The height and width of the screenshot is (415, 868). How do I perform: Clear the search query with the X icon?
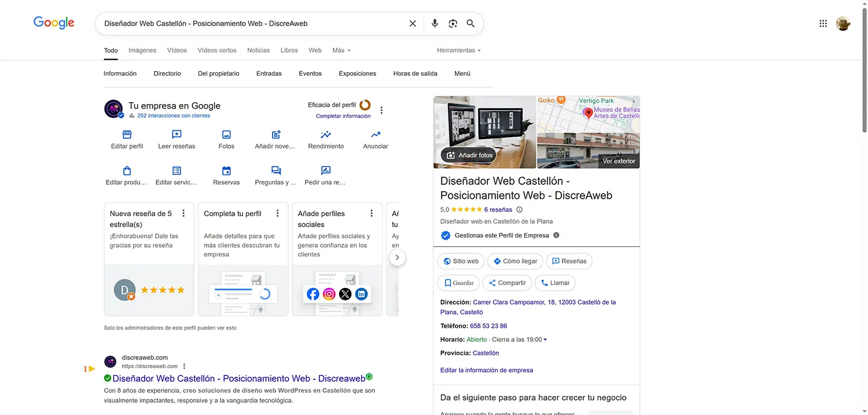(413, 23)
